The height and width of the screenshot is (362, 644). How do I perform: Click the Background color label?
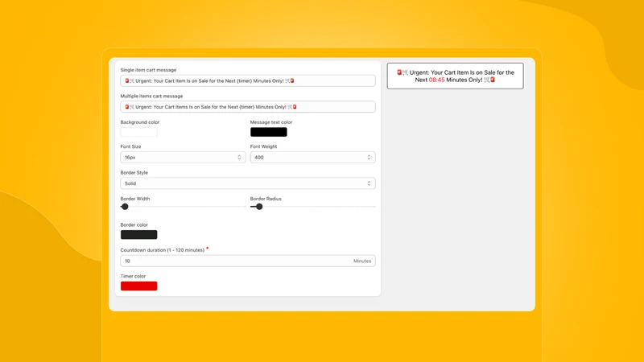139,122
